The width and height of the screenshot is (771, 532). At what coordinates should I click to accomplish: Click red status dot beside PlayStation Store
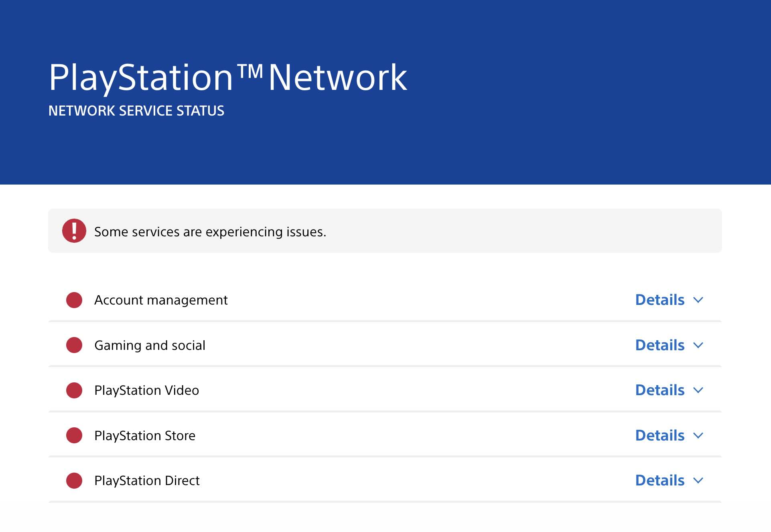(x=74, y=435)
